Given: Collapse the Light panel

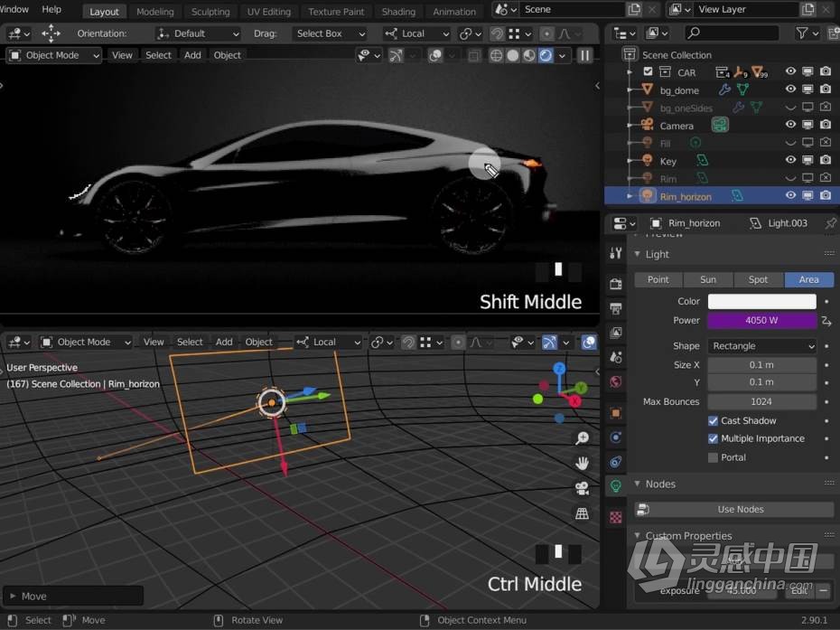Looking at the screenshot, I should [638, 254].
